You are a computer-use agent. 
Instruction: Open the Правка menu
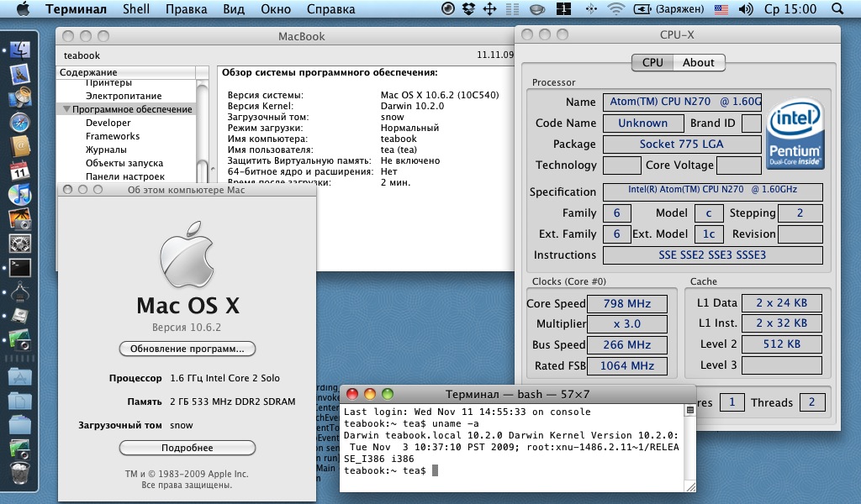pyautogui.click(x=187, y=9)
